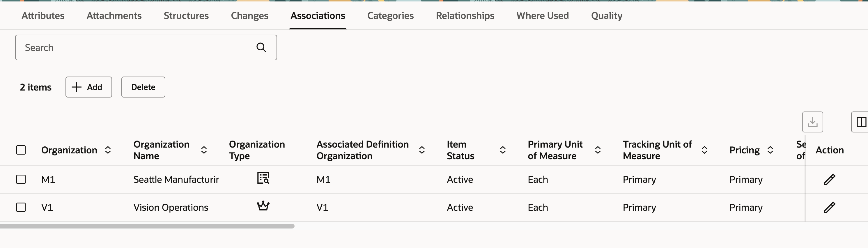Edit the V1 row with pencil icon
Screen dimensions: 868x248
pyautogui.click(x=829, y=207)
